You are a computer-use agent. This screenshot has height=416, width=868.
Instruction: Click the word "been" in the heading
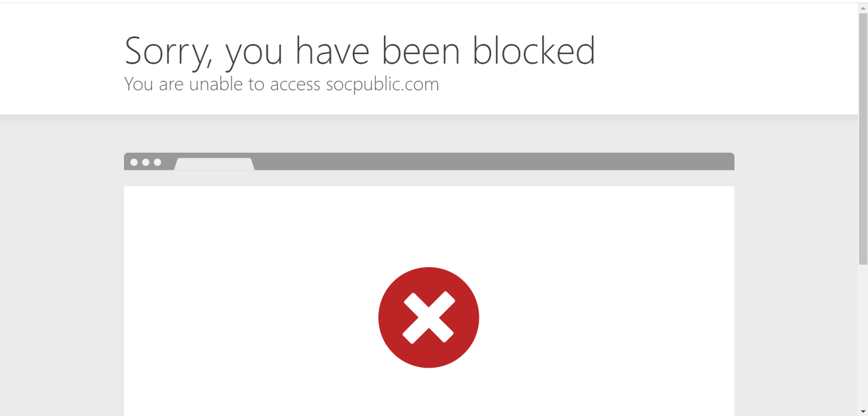click(421, 50)
